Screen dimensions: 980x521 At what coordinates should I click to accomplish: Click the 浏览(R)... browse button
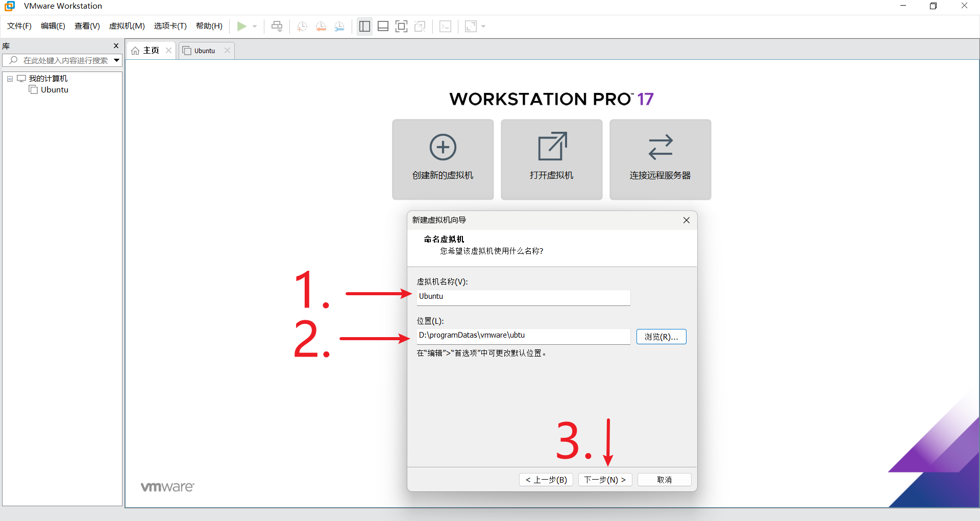pos(661,337)
